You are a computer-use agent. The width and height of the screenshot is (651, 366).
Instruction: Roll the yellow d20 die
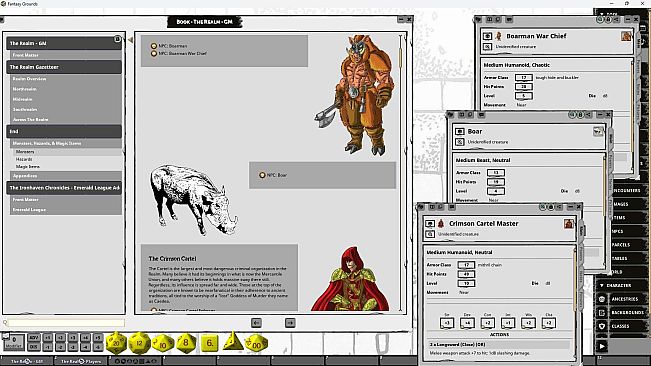(116, 343)
